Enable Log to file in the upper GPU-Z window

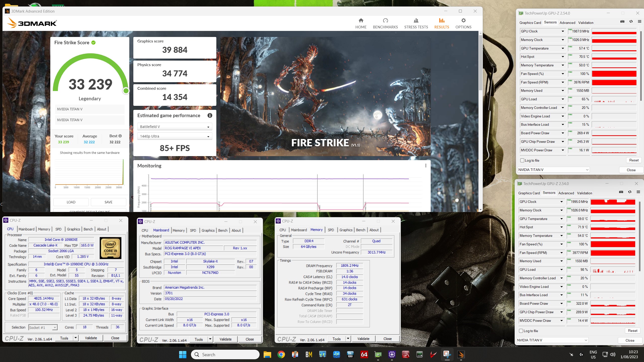point(522,160)
